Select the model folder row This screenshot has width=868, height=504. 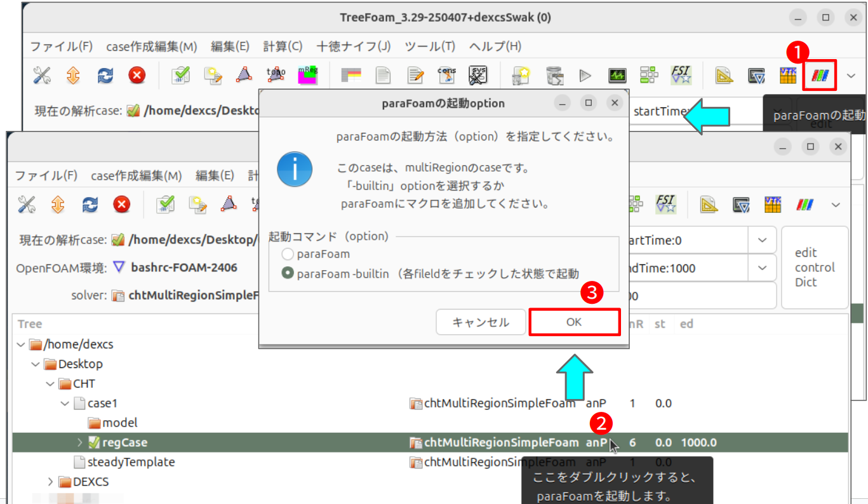coord(431,423)
